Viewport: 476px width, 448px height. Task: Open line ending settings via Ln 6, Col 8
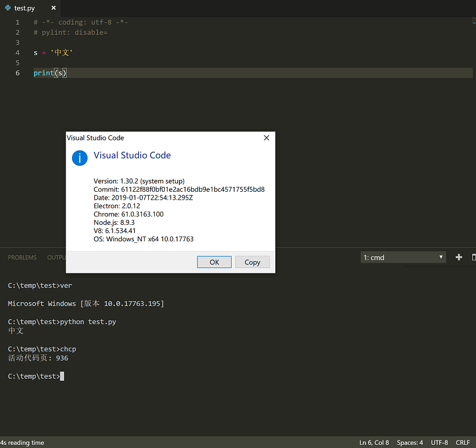374,443
